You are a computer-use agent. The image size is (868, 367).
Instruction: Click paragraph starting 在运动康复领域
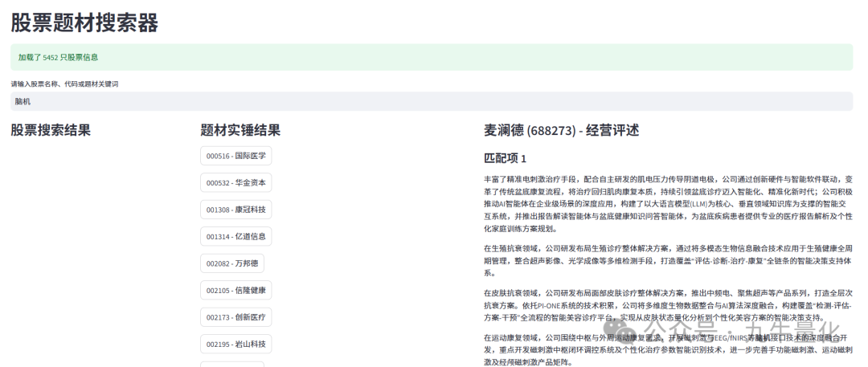668,350
